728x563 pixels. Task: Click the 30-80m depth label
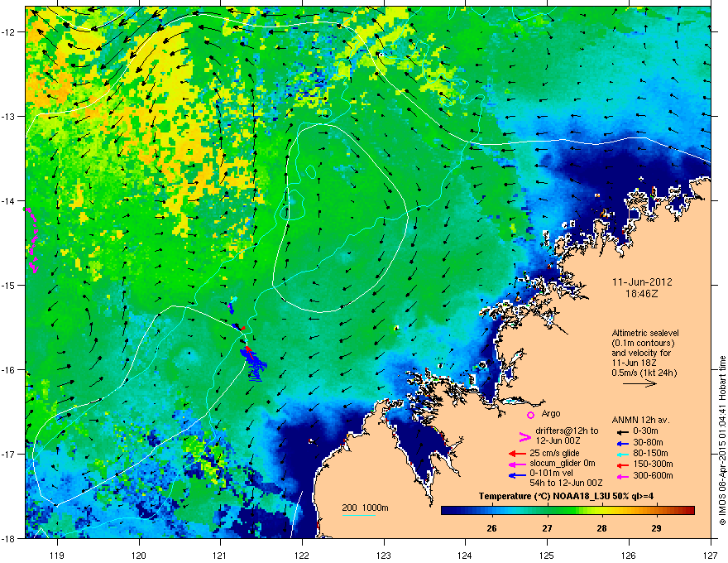coord(648,443)
